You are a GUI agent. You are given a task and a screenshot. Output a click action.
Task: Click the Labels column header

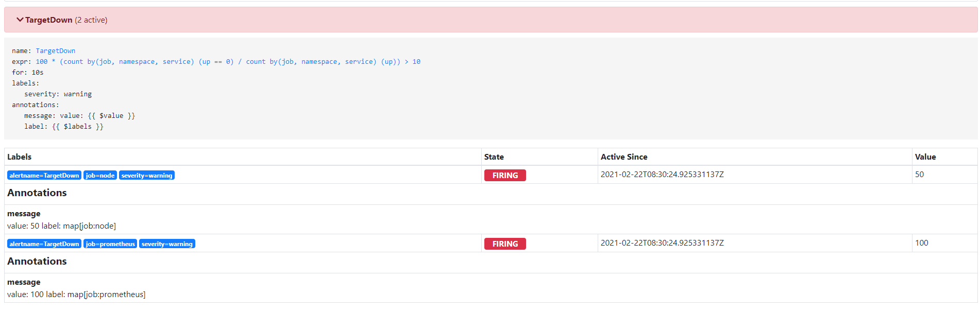coord(20,157)
